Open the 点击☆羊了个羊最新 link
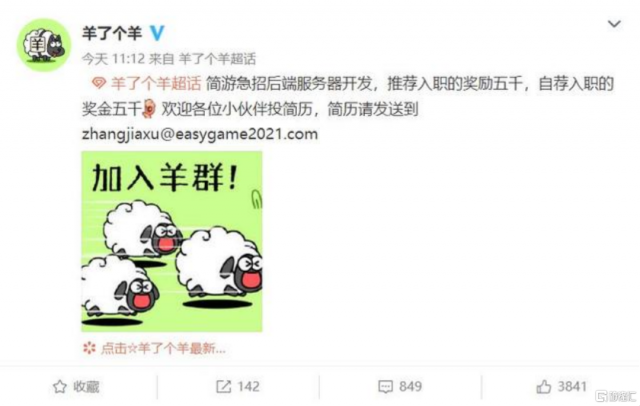 tap(163, 348)
